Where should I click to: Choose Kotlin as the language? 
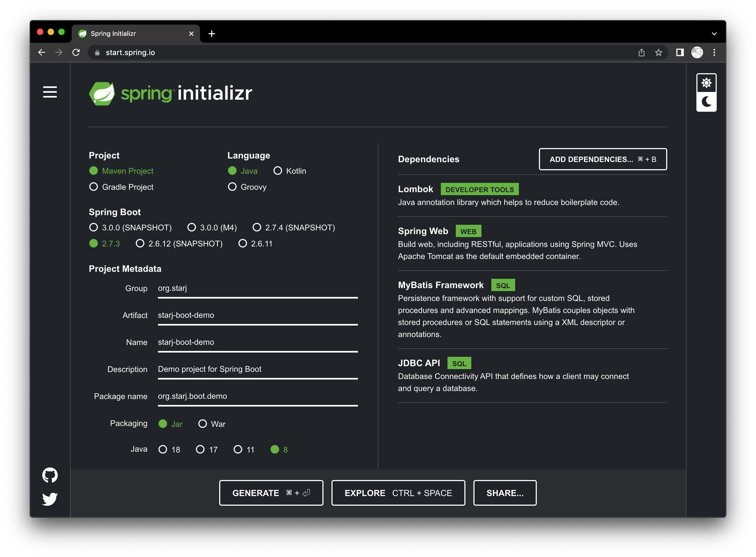point(277,171)
